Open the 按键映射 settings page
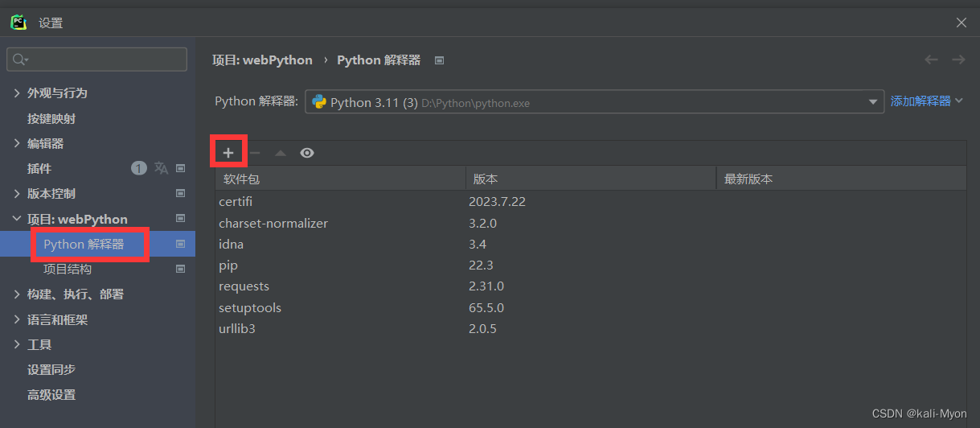The width and height of the screenshot is (980, 428). (x=51, y=118)
